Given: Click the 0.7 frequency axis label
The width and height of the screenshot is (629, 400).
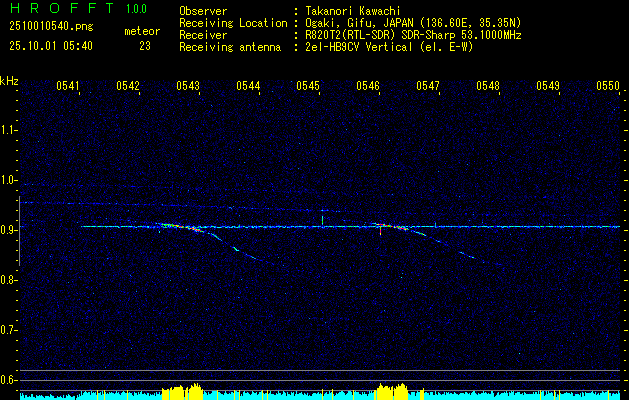Looking at the screenshot, I should coord(9,329).
